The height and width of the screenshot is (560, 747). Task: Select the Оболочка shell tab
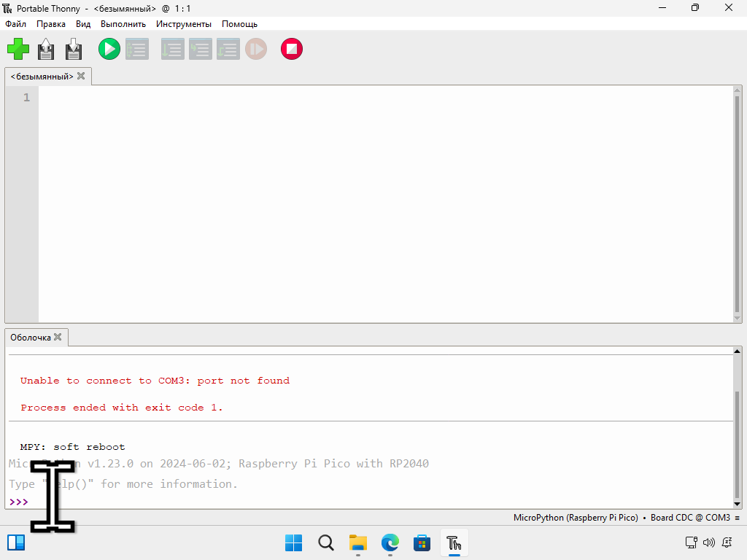click(31, 337)
